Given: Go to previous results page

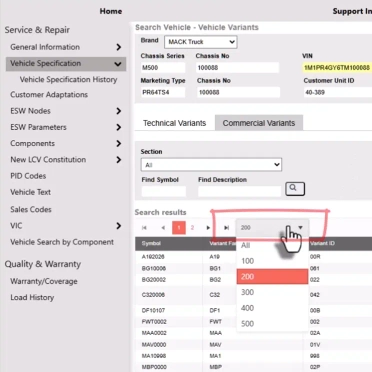Looking at the screenshot, I should (163, 228).
